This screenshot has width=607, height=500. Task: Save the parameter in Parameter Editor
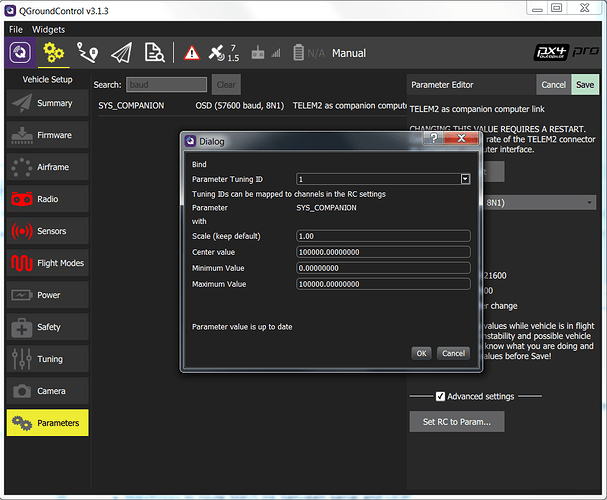coord(584,85)
